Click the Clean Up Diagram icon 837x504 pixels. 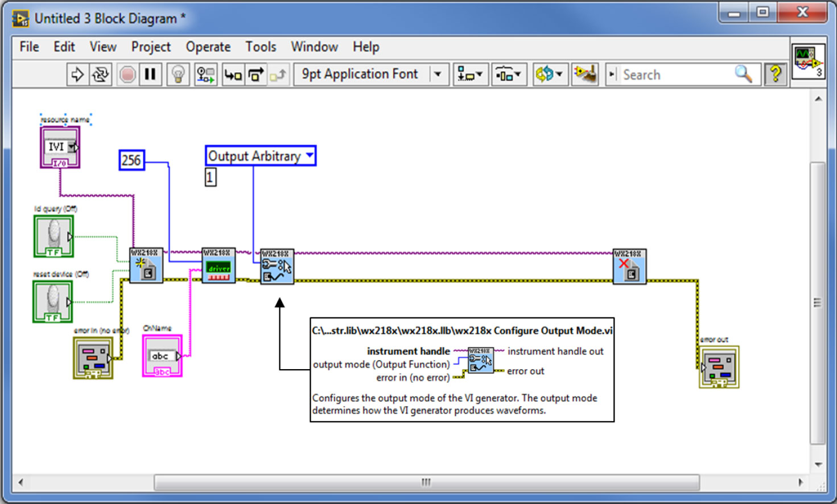point(585,75)
